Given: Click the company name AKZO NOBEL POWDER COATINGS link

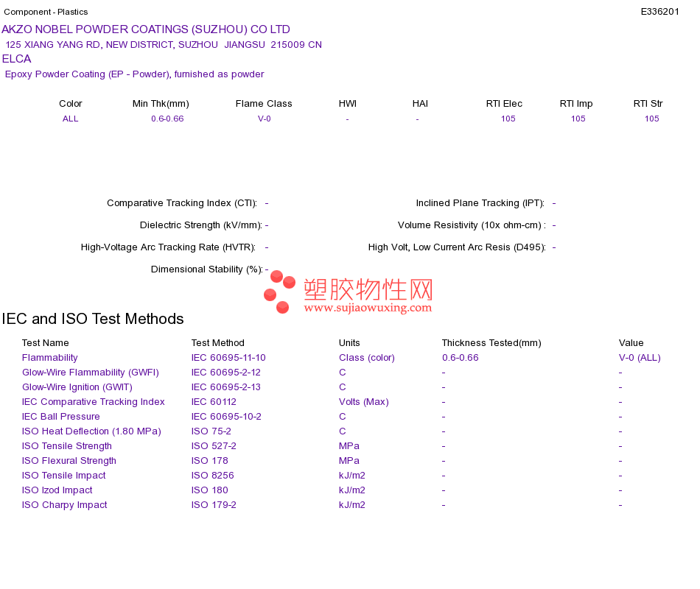Looking at the screenshot, I should click(146, 29).
